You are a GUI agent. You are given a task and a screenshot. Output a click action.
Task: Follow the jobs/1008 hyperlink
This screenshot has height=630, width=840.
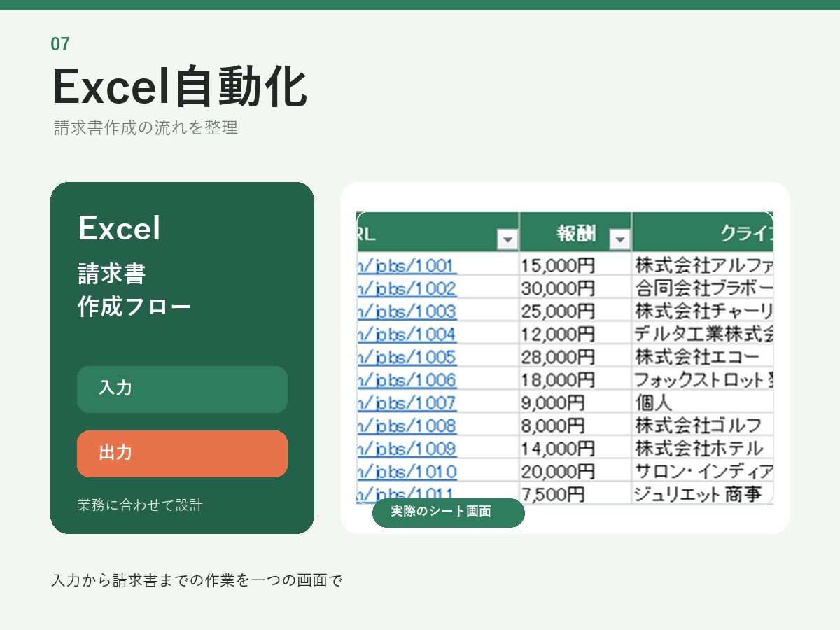[407, 426]
